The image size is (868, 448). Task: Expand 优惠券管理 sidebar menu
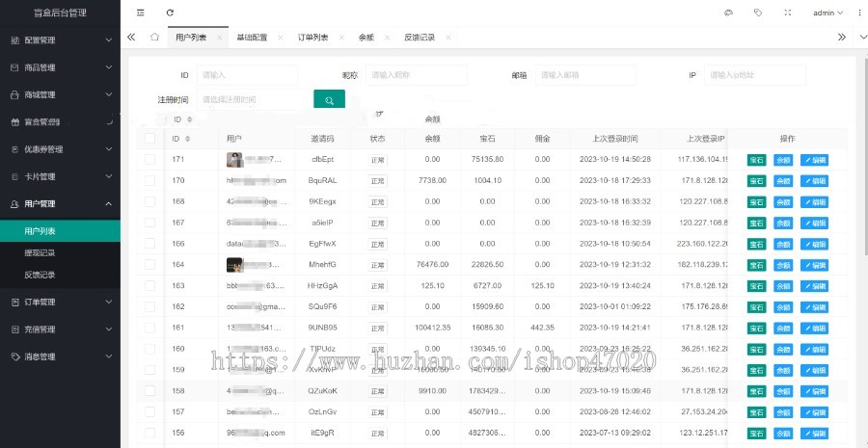(60, 149)
